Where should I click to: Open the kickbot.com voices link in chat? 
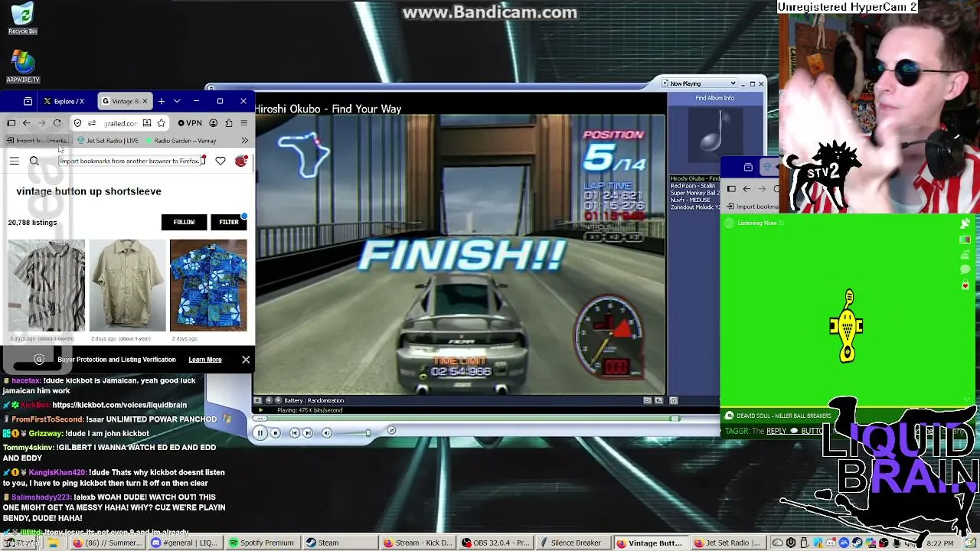(119, 405)
